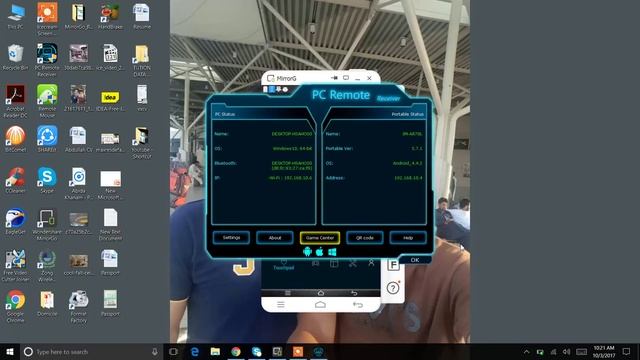Image resolution: width=640 pixels, height=360 pixels.
Task: Tap Home on MirrorGo's white bottom bar
Action: [320, 304]
